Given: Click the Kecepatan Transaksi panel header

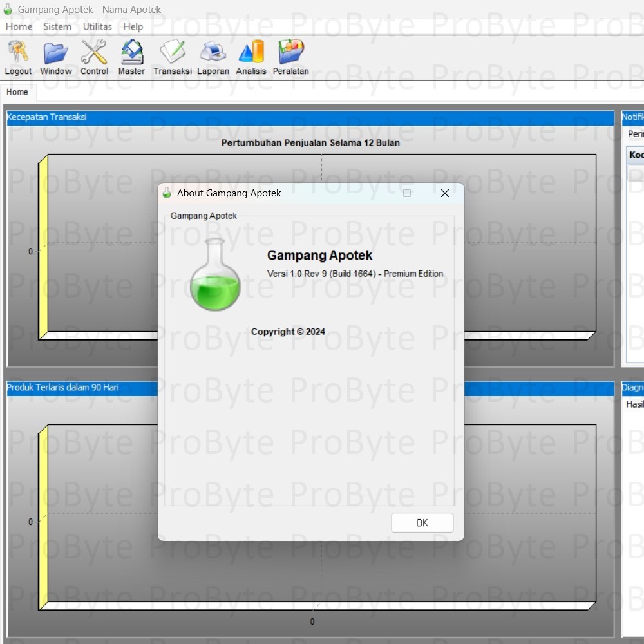Looking at the screenshot, I should tap(310, 117).
